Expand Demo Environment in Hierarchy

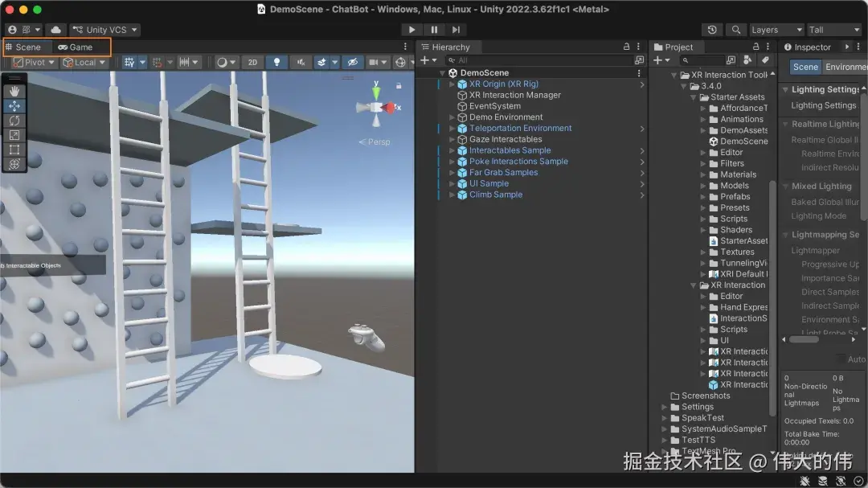click(x=452, y=117)
